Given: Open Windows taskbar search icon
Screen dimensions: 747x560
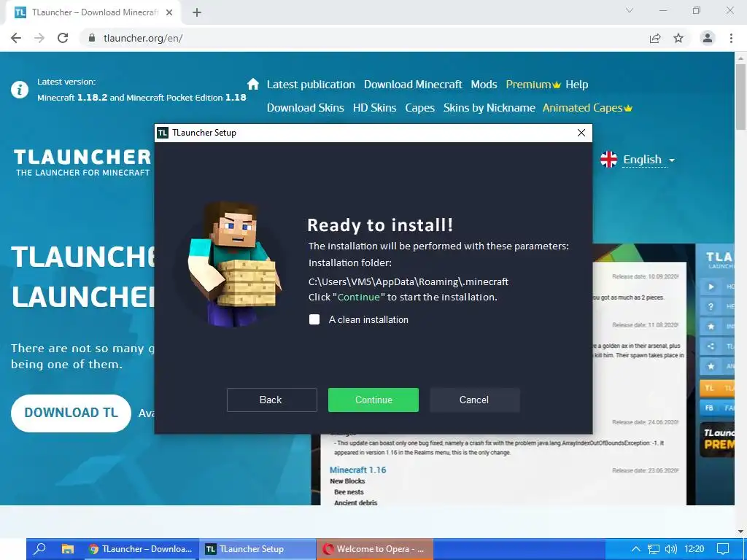Looking at the screenshot, I should click(x=40, y=548).
